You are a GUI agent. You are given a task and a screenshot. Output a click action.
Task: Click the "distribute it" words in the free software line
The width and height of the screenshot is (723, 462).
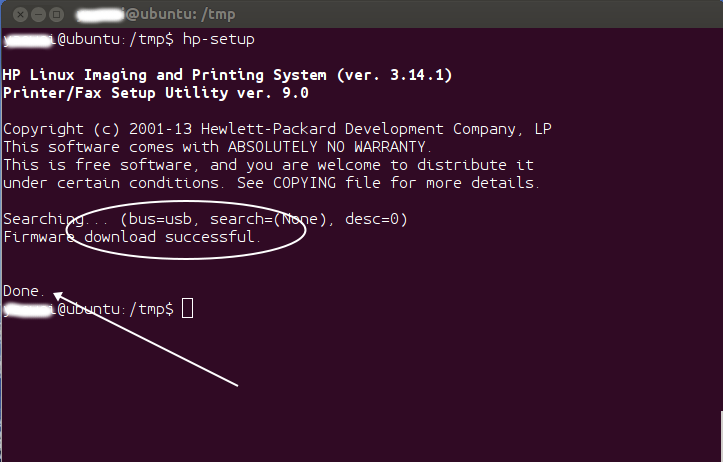pos(475,165)
